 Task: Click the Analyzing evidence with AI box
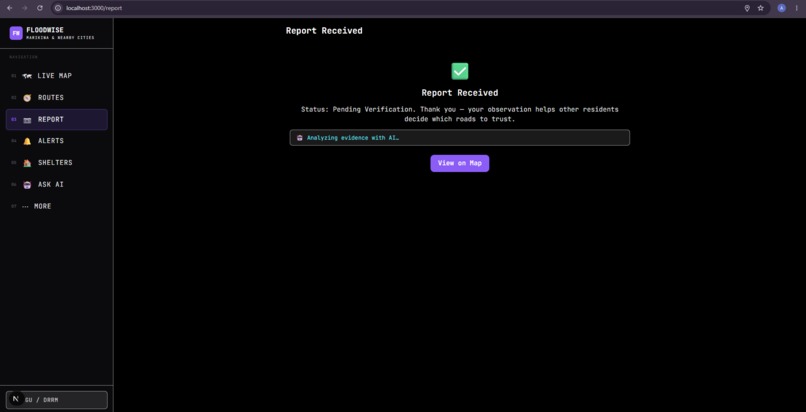click(460, 138)
